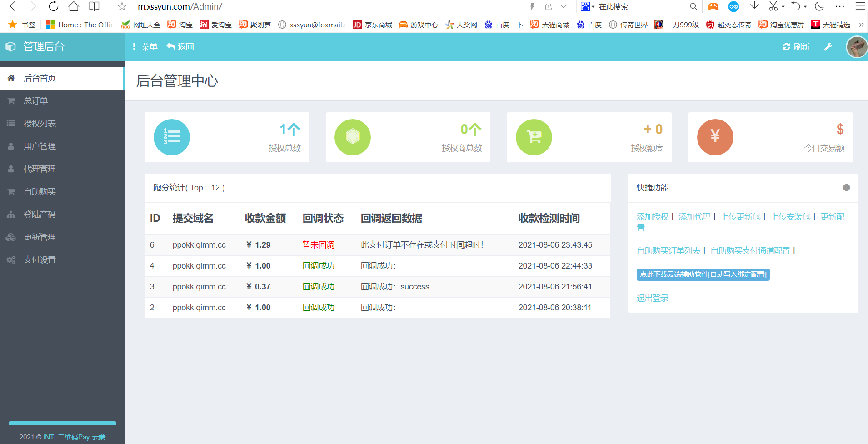Open 自助购买订单列表 link
868x444 pixels.
tap(668, 251)
